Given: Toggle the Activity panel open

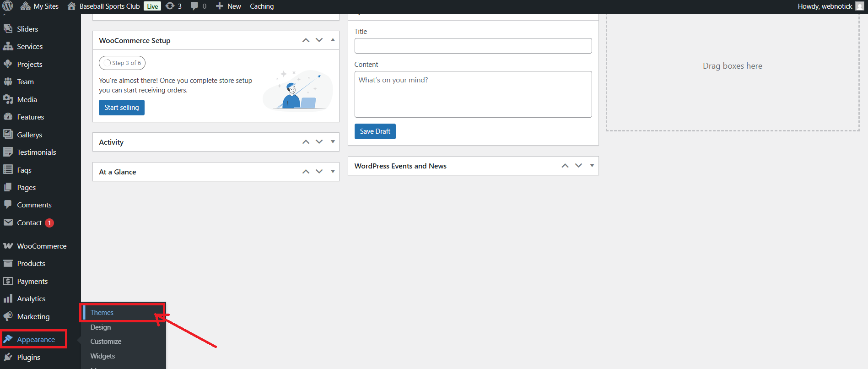Looking at the screenshot, I should (x=333, y=142).
